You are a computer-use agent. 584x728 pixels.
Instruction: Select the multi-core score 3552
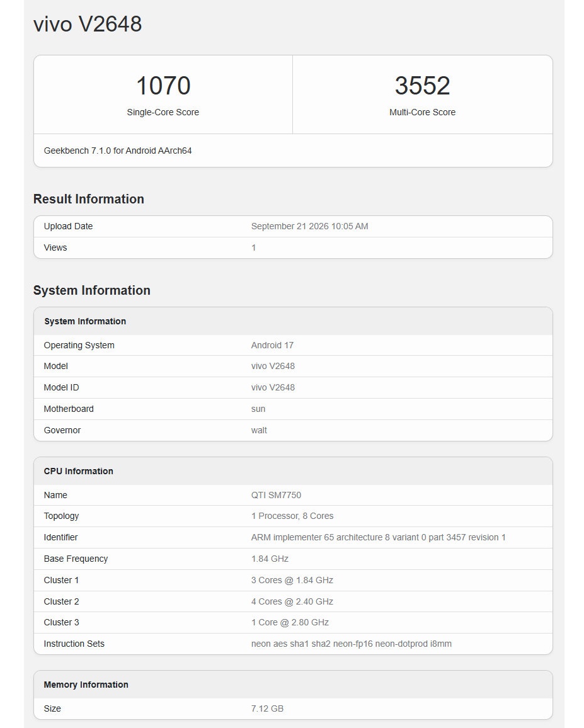coord(422,86)
